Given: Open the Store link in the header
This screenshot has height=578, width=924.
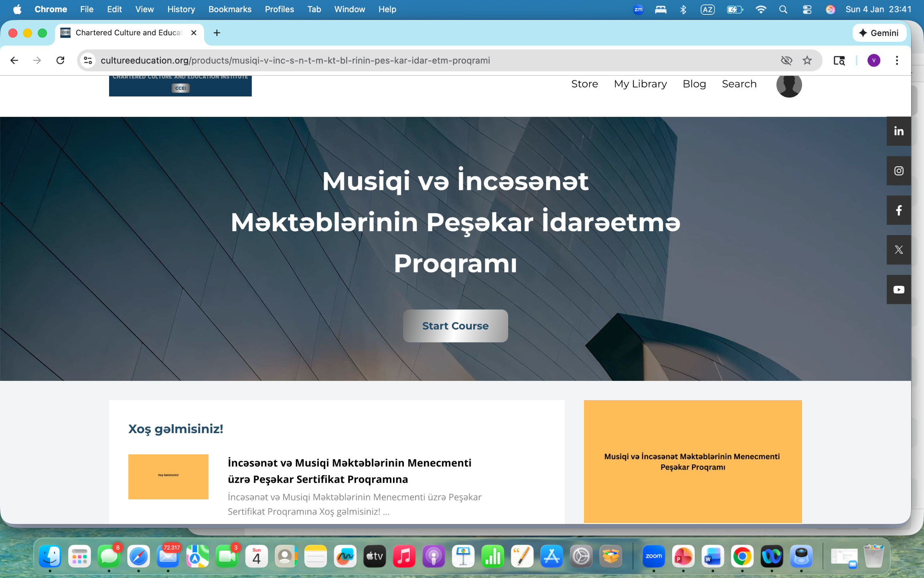Looking at the screenshot, I should 584,84.
